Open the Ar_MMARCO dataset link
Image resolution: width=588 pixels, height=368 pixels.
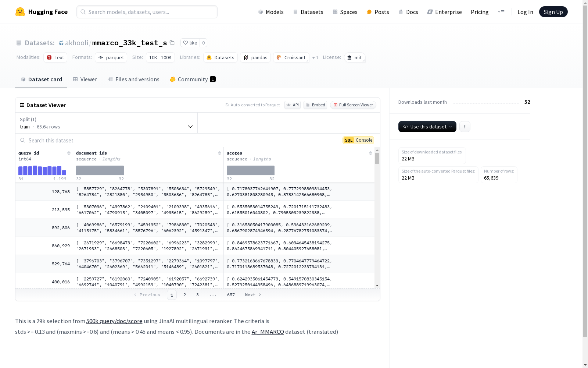point(268,332)
